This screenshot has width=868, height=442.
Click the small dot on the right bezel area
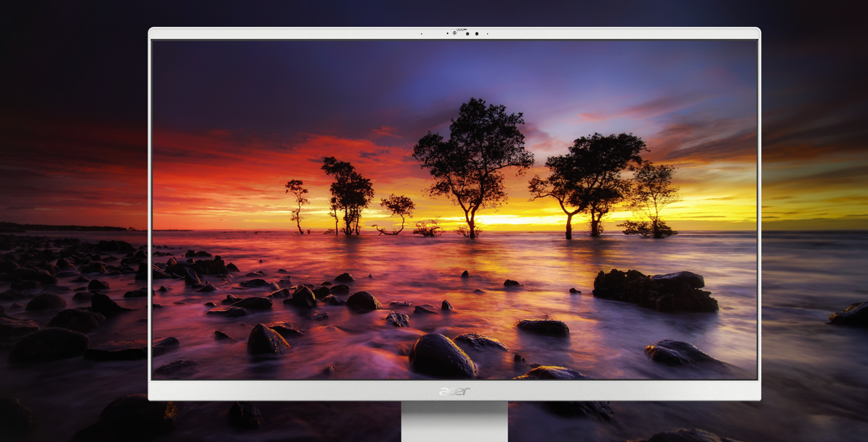point(487,33)
